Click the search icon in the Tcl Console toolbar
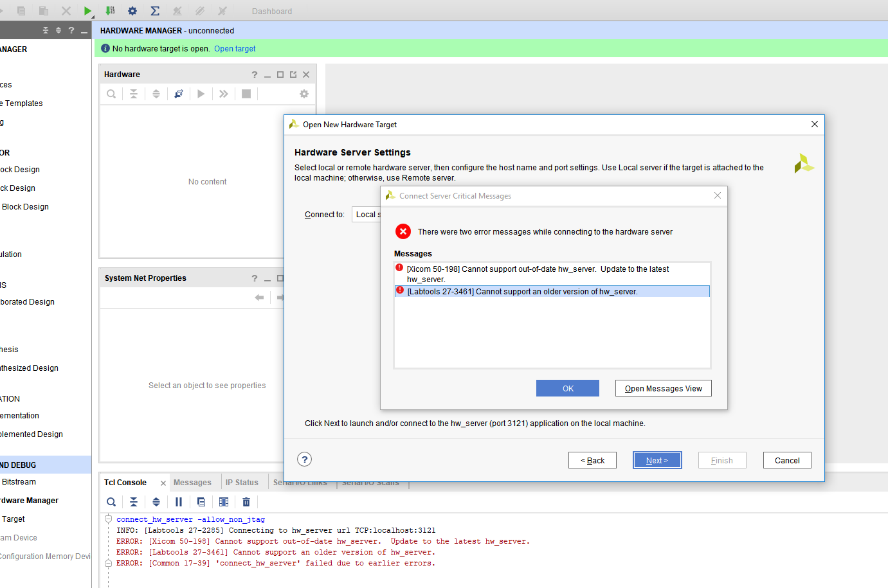Screen dimensions: 888x588 click(111, 502)
